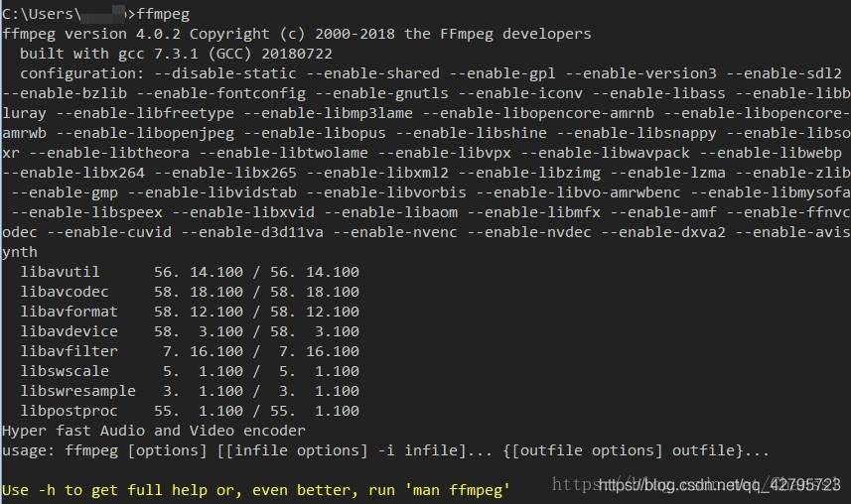This screenshot has width=851, height=504.
Task: Click the '--enable-libvidstab' flag
Action: [213, 192]
